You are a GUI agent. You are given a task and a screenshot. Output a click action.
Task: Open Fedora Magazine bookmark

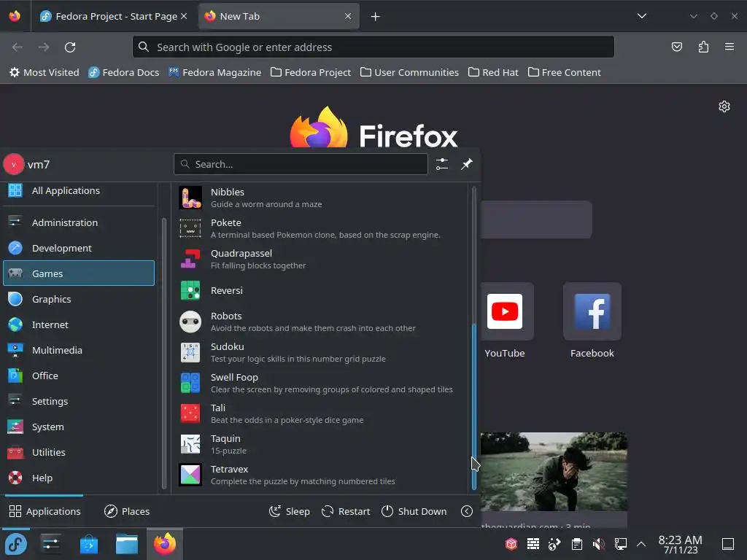pyautogui.click(x=215, y=72)
